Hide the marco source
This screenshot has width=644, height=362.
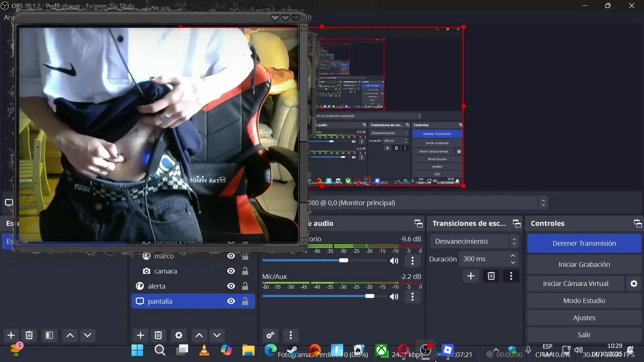231,256
